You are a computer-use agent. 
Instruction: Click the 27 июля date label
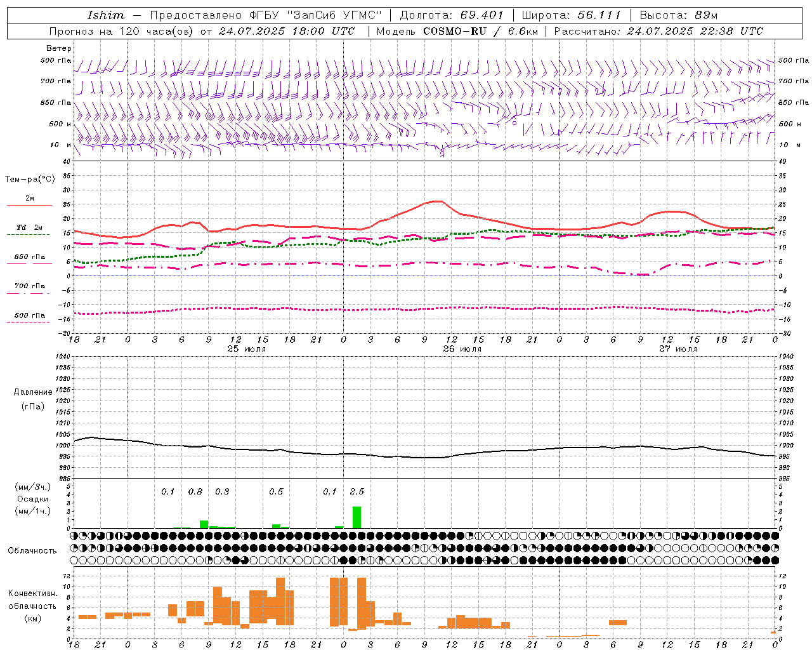tap(678, 349)
